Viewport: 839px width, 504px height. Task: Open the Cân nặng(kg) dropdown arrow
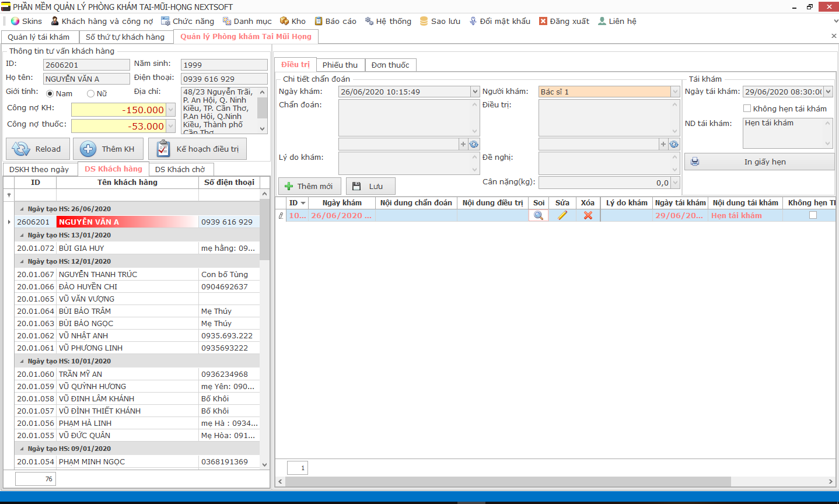point(675,183)
